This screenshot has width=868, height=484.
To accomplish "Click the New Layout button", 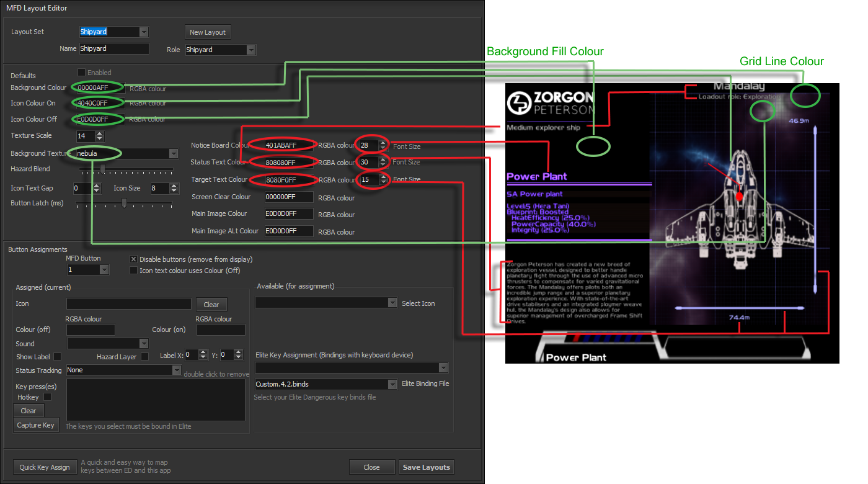I will pos(208,32).
